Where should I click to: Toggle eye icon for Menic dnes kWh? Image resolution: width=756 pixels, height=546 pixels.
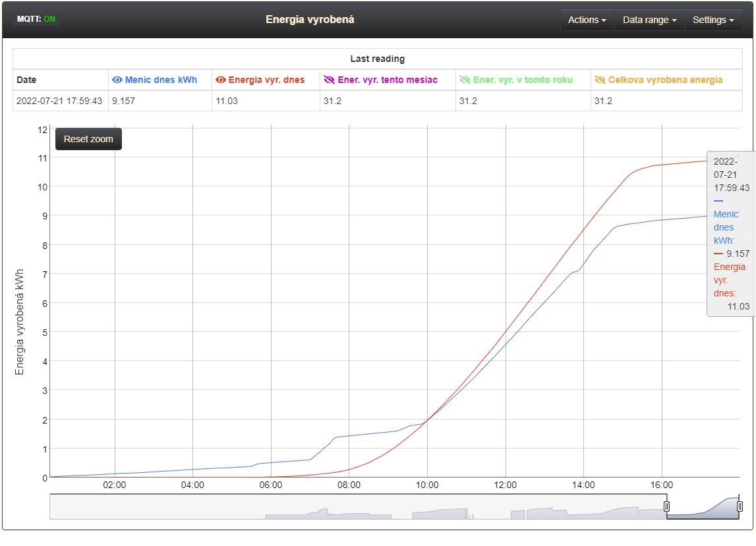(117, 80)
